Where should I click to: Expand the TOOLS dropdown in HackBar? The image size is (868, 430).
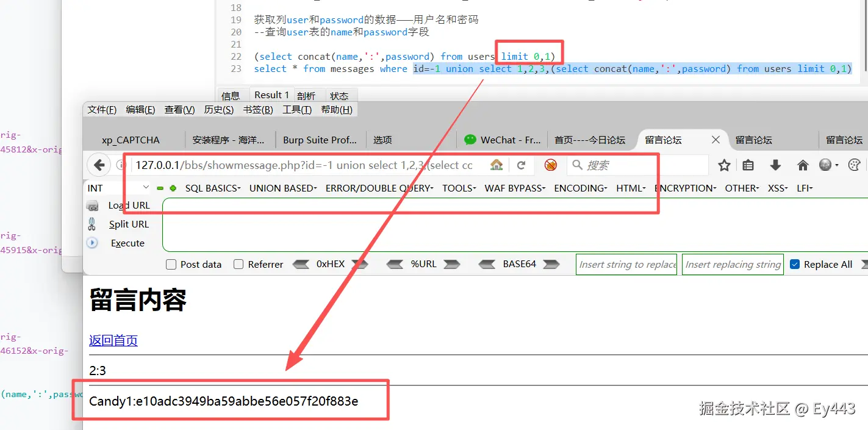[x=459, y=188]
